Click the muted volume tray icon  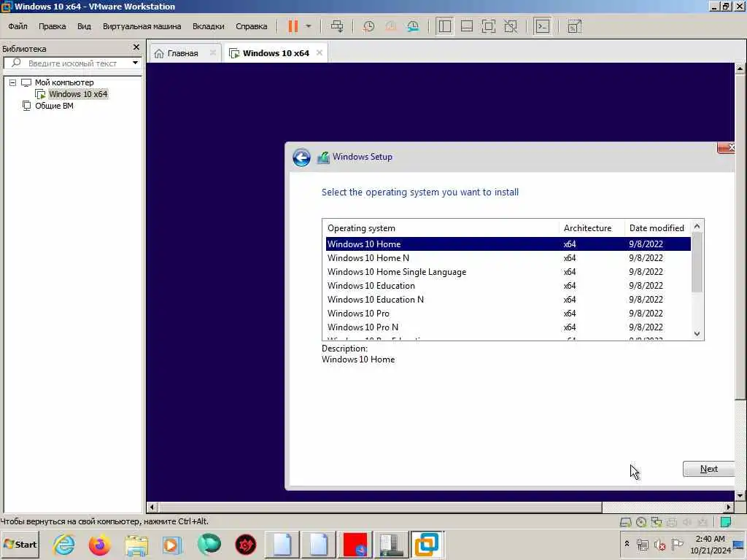point(659,544)
